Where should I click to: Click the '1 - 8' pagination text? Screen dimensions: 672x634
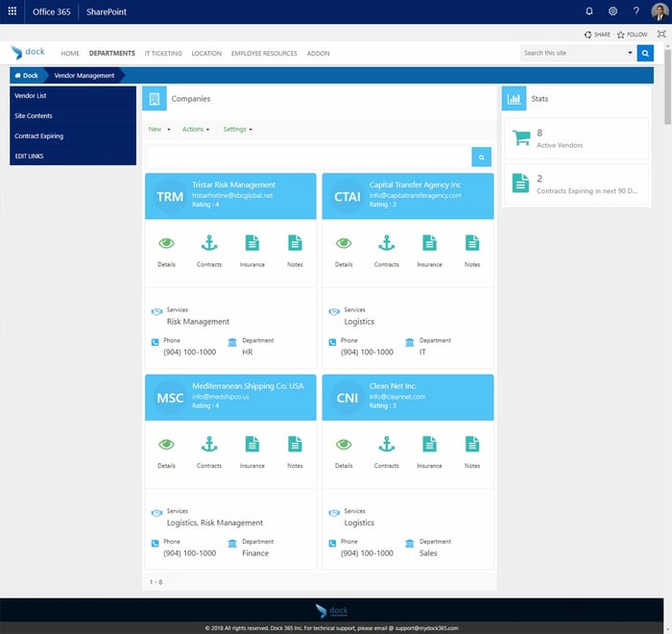pos(156,582)
